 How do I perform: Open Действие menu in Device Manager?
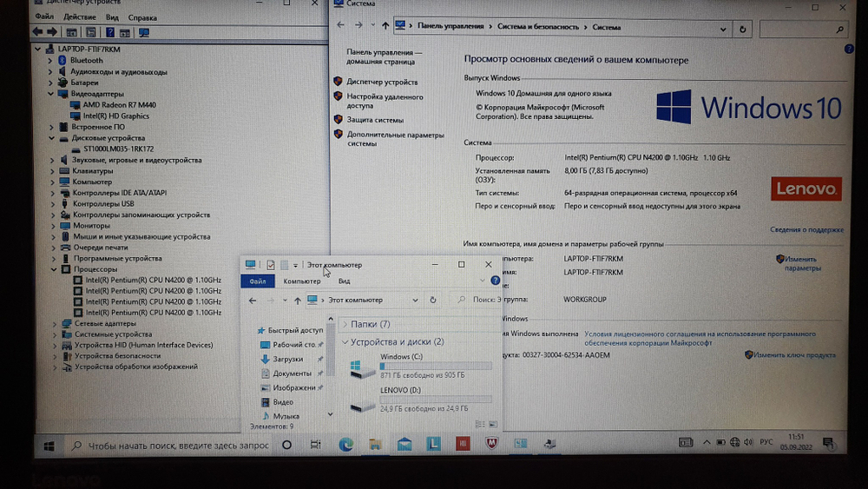(79, 17)
